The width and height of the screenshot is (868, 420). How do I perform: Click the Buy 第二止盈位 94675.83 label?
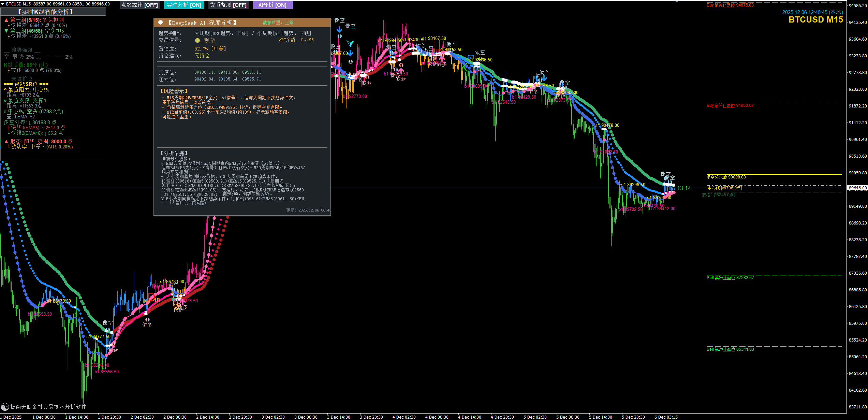point(730,5)
